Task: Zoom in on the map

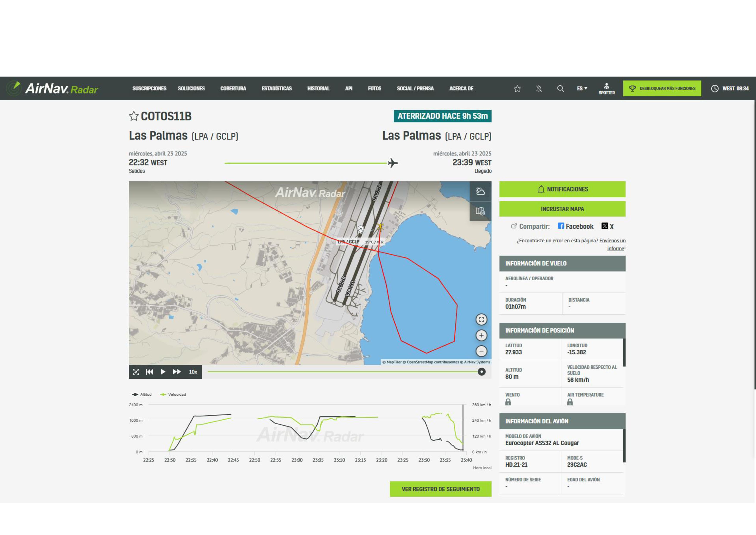Action: pyautogui.click(x=481, y=335)
